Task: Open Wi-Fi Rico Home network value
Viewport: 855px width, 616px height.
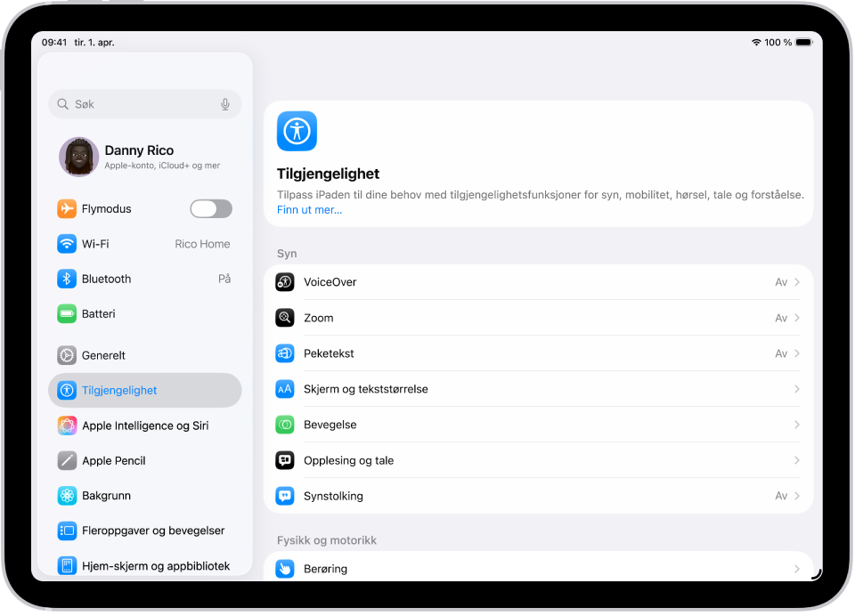Action: pyautogui.click(x=202, y=244)
